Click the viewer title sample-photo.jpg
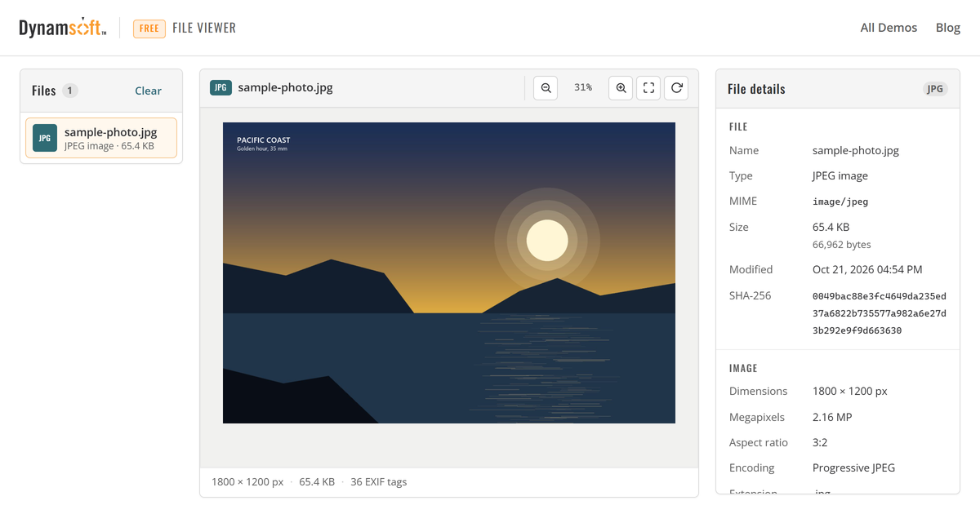The image size is (980, 514). pos(285,88)
